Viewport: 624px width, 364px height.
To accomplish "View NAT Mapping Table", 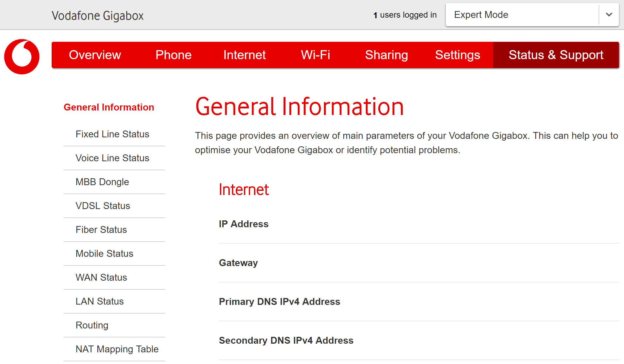I will [x=117, y=349].
